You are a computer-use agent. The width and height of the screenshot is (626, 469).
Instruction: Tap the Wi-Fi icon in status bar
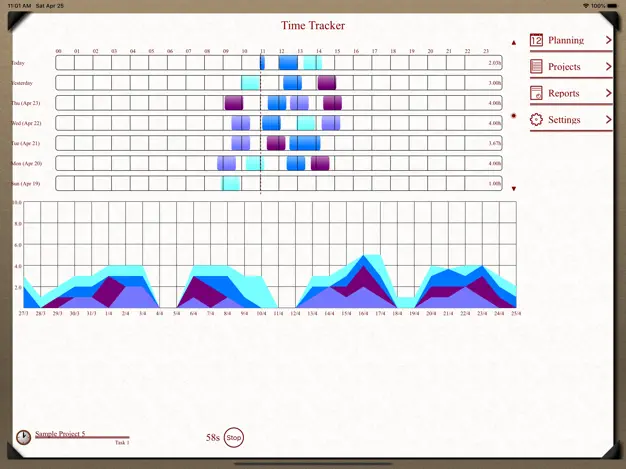click(586, 6)
